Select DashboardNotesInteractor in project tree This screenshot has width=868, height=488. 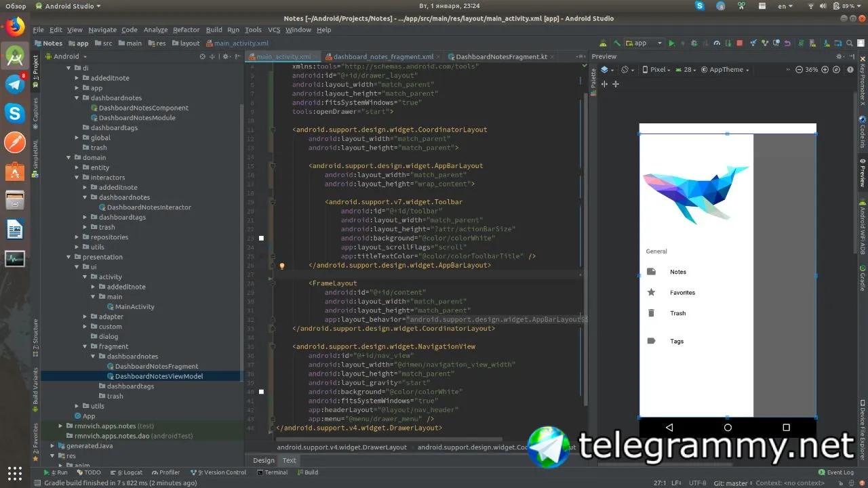coord(149,207)
